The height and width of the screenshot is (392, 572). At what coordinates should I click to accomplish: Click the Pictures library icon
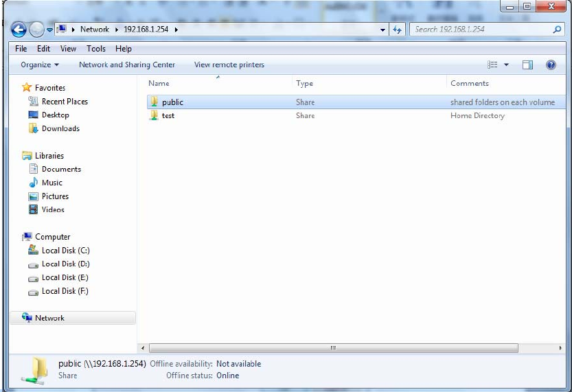[x=33, y=196]
